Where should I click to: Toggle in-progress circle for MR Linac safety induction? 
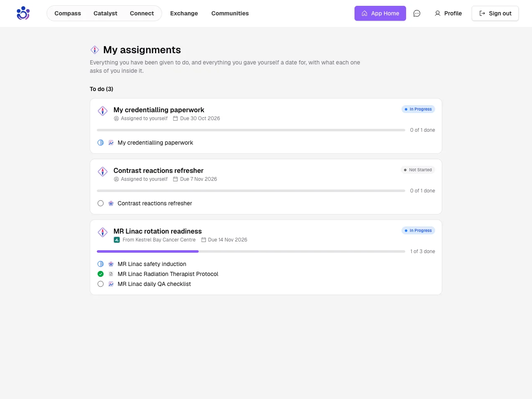pos(101,264)
